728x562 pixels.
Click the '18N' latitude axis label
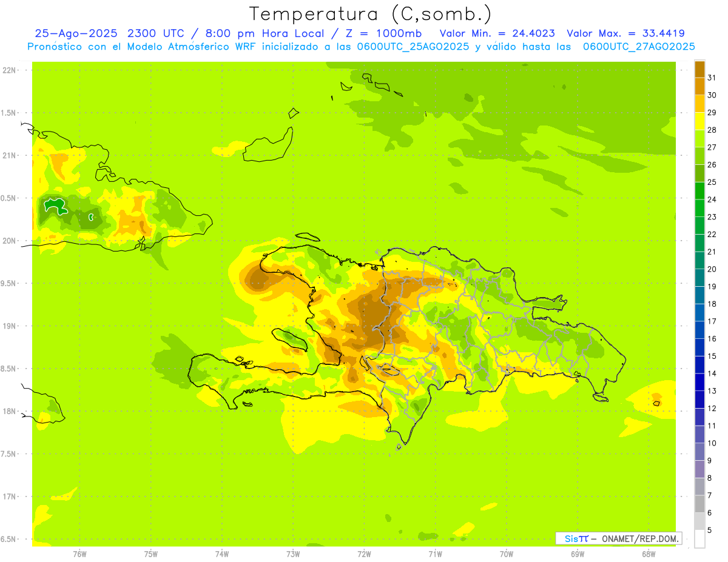pyautogui.click(x=8, y=412)
